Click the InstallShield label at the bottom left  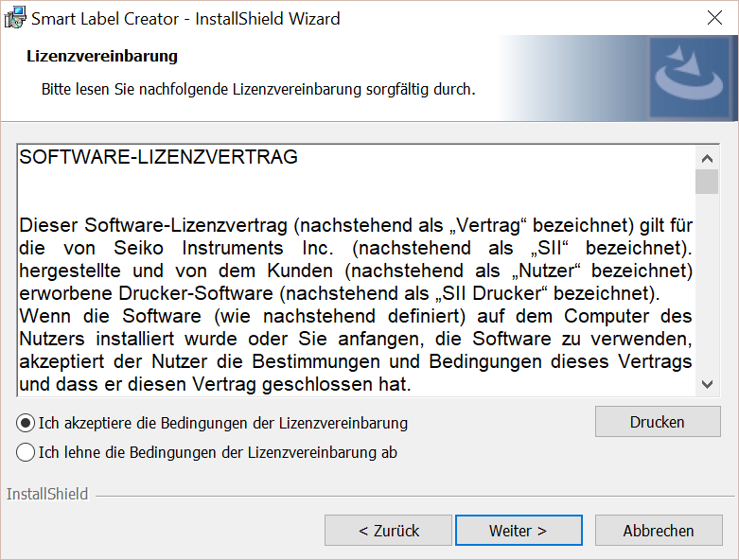point(47,494)
